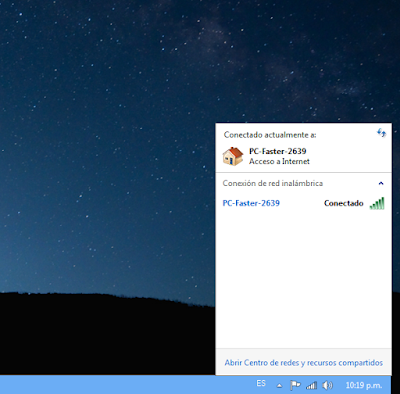Viewport: 400px width, 394px height.
Task: Refresh the network list with arrows icon
Action: (x=381, y=133)
